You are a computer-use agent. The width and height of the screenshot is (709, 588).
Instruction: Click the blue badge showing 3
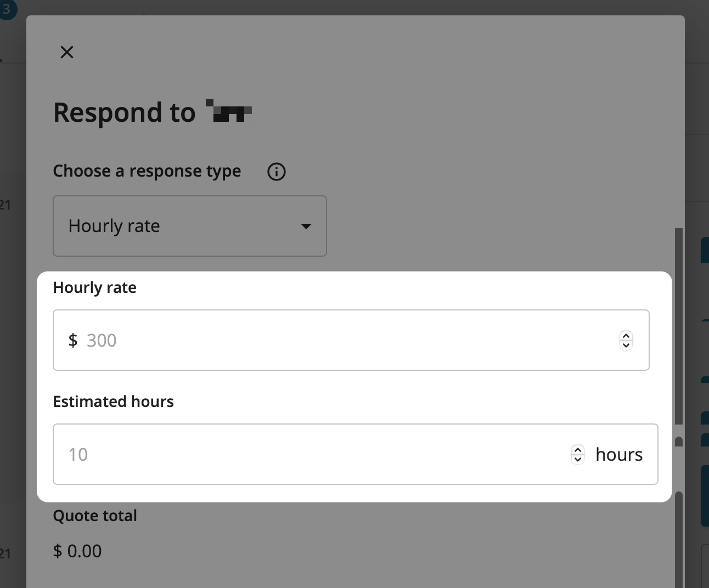(7, 9)
